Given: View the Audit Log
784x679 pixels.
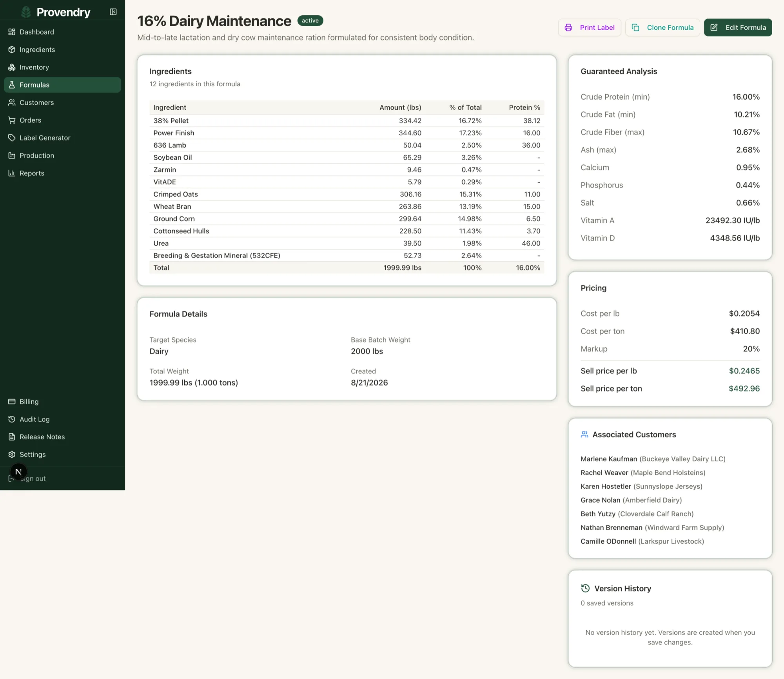Looking at the screenshot, I should [62, 419].
